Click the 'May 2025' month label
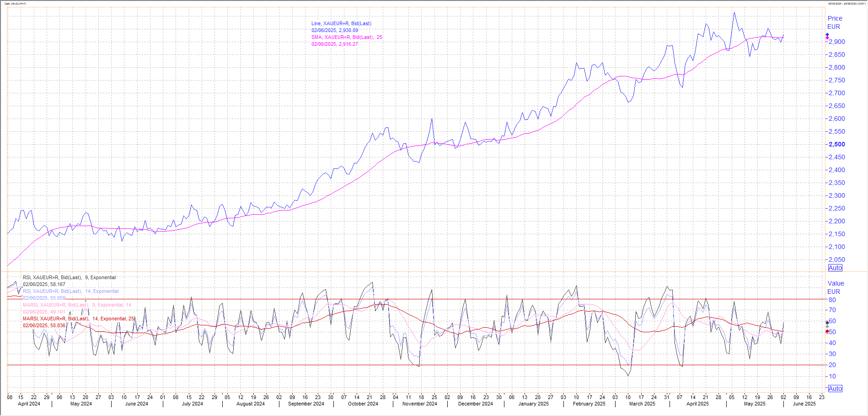 click(x=755, y=404)
